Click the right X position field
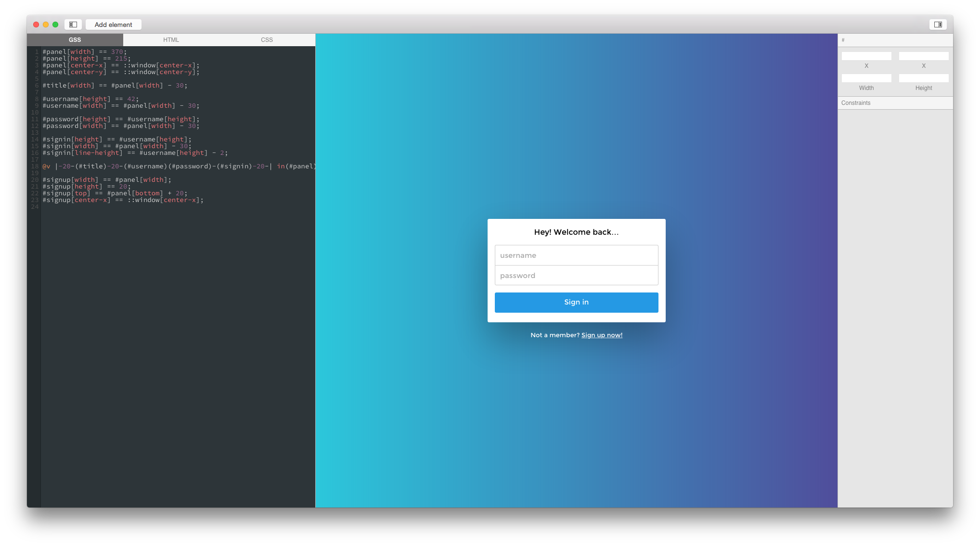Image resolution: width=980 pixels, height=546 pixels. (923, 56)
